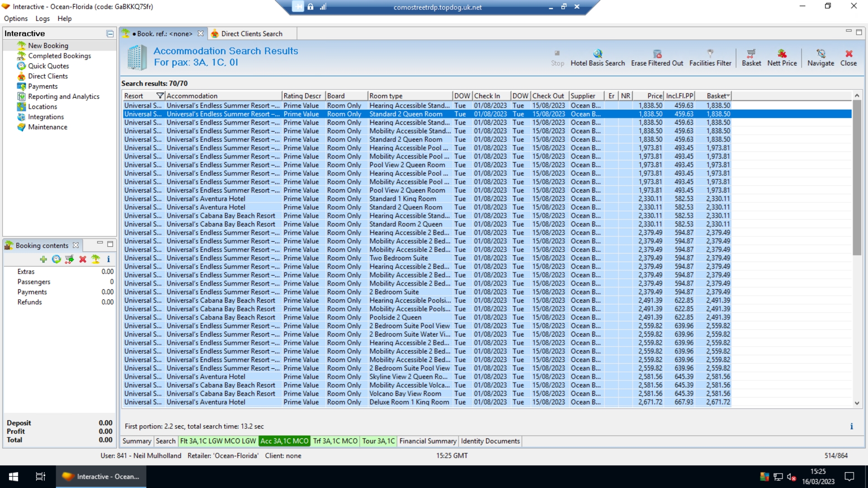Open Reporting and Analytics in sidebar
This screenshot has width=868, height=488.
[x=63, y=97]
